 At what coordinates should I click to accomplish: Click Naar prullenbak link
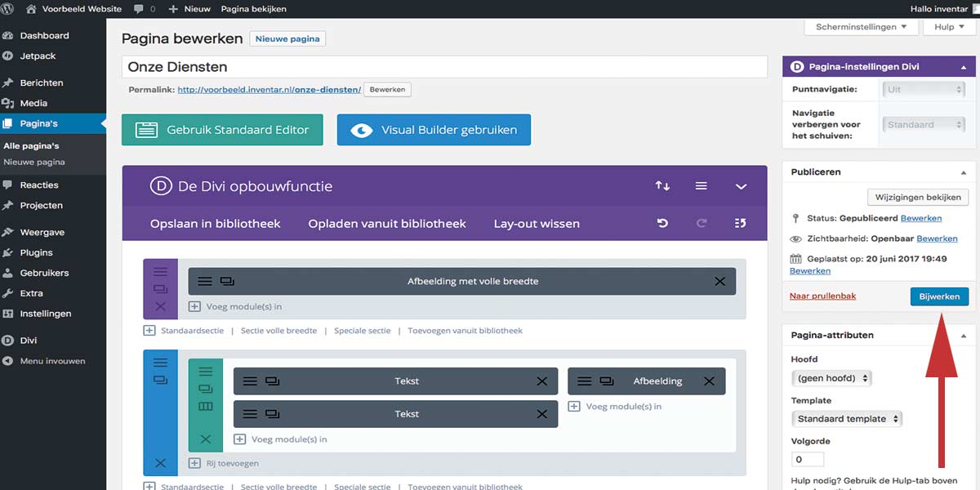(x=823, y=296)
